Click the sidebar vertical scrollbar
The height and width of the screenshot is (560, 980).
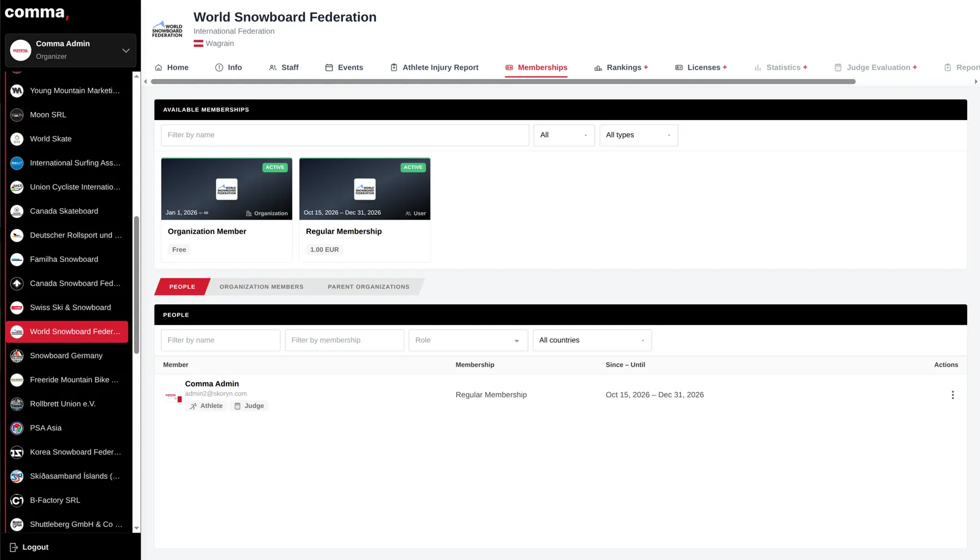point(137,285)
